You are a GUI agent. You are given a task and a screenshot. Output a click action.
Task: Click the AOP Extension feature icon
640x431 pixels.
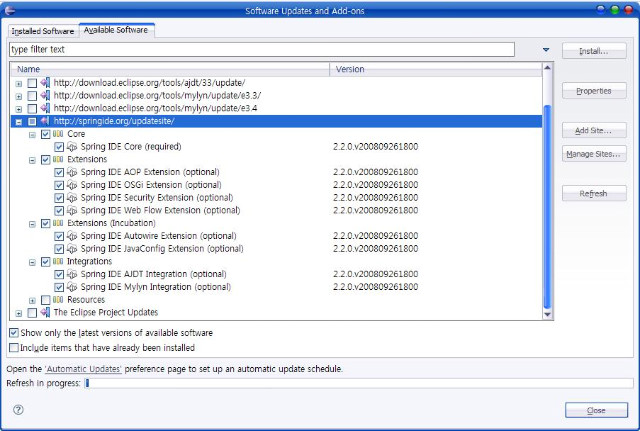point(72,172)
